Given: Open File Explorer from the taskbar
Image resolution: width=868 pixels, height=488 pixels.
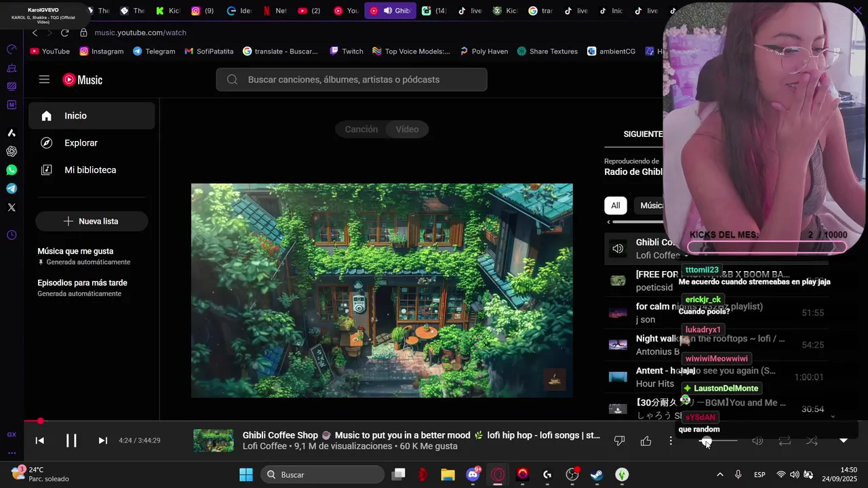Looking at the screenshot, I should pos(448,474).
